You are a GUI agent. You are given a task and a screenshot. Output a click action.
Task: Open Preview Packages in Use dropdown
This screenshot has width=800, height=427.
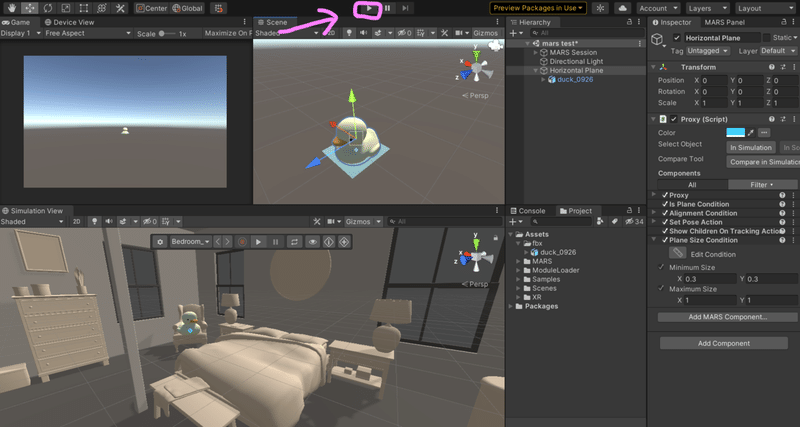(x=538, y=8)
